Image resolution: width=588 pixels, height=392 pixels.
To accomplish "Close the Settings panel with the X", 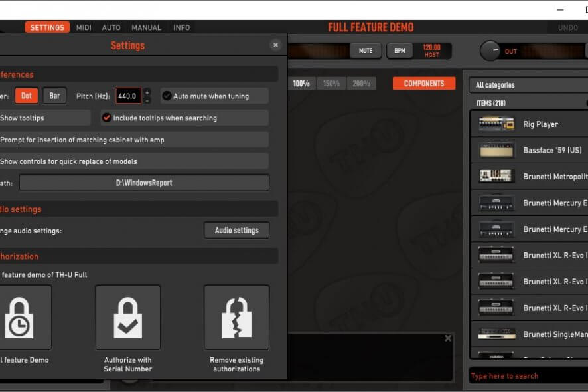I will click(275, 45).
